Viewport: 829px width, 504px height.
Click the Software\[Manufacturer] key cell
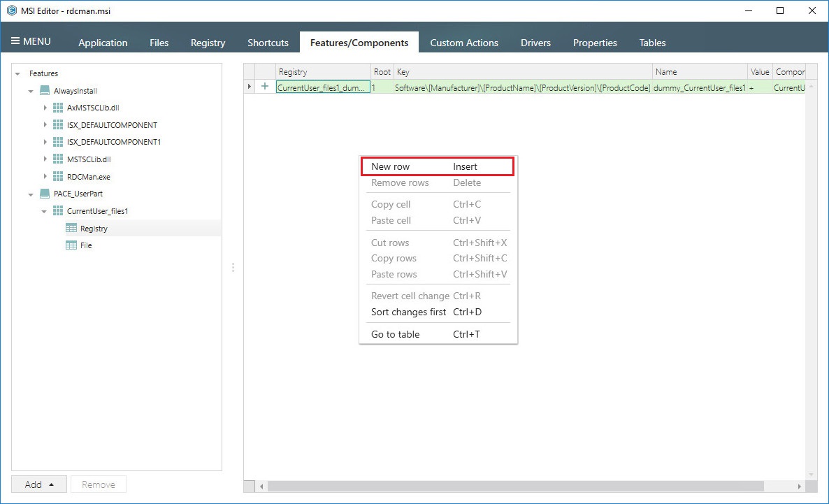tap(523, 88)
